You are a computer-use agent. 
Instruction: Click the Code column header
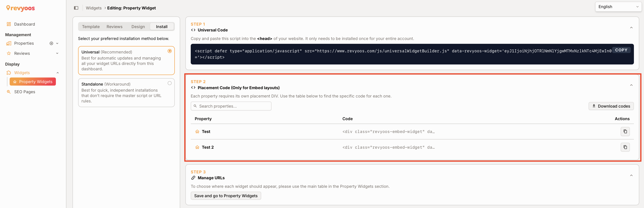click(x=348, y=119)
